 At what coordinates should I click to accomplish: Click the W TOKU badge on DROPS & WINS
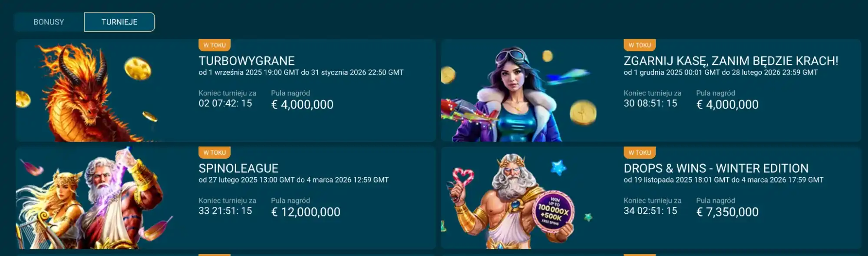tap(640, 153)
